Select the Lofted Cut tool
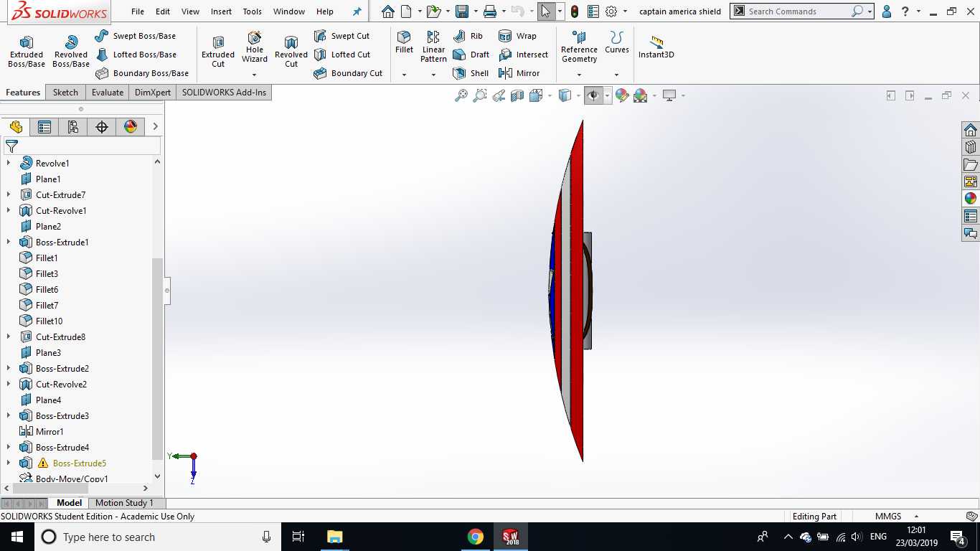Image resolution: width=980 pixels, height=551 pixels. pyautogui.click(x=342, y=55)
